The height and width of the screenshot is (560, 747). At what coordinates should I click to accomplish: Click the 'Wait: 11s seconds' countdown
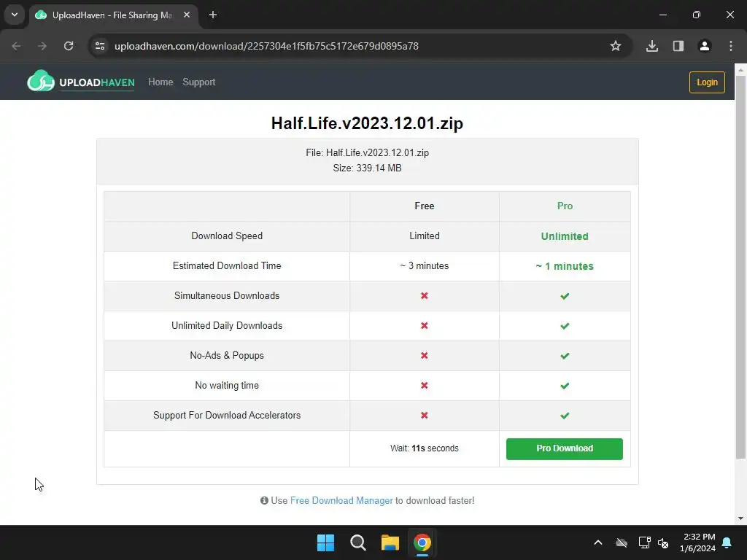click(424, 448)
